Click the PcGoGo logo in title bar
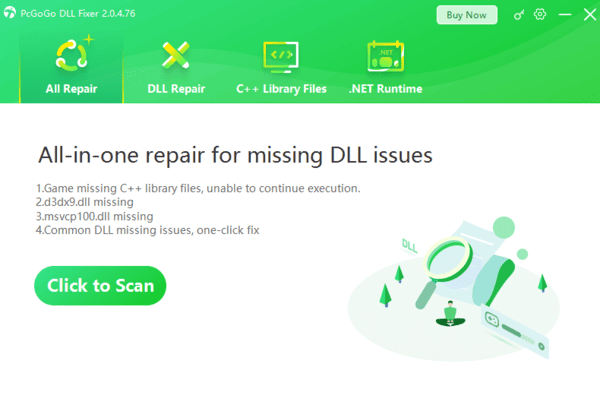Viewport: 600px width, 408px height. point(10,13)
